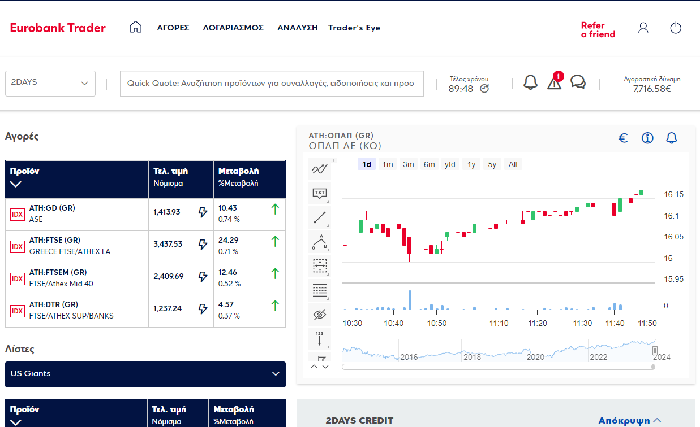The width and height of the screenshot is (700, 427).
Task: Grab the navigator handle near 2024
Action: [x=654, y=350]
